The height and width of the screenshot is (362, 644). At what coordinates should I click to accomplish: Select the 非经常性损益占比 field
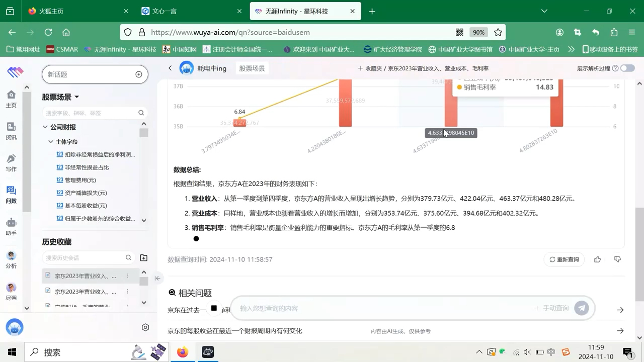tap(87, 167)
